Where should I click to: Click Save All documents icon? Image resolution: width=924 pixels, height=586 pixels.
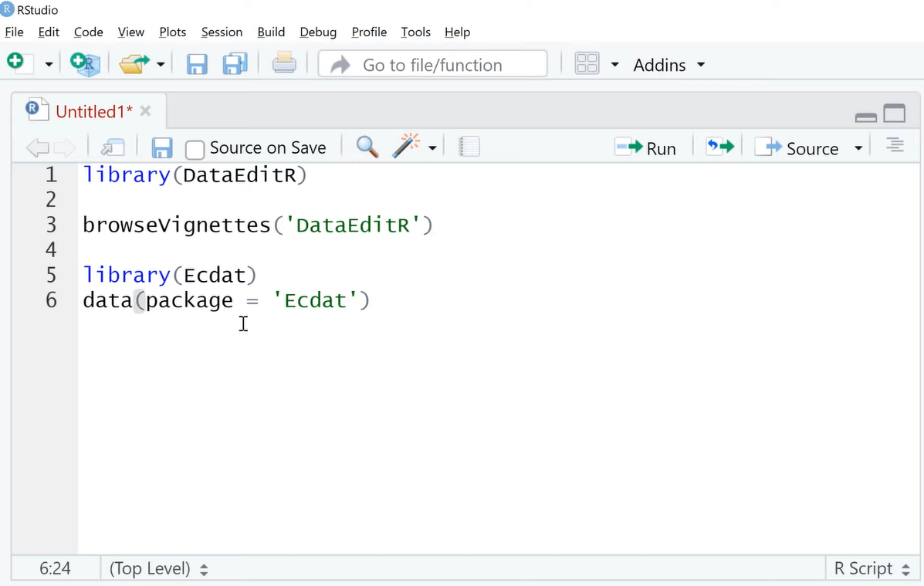(x=235, y=63)
